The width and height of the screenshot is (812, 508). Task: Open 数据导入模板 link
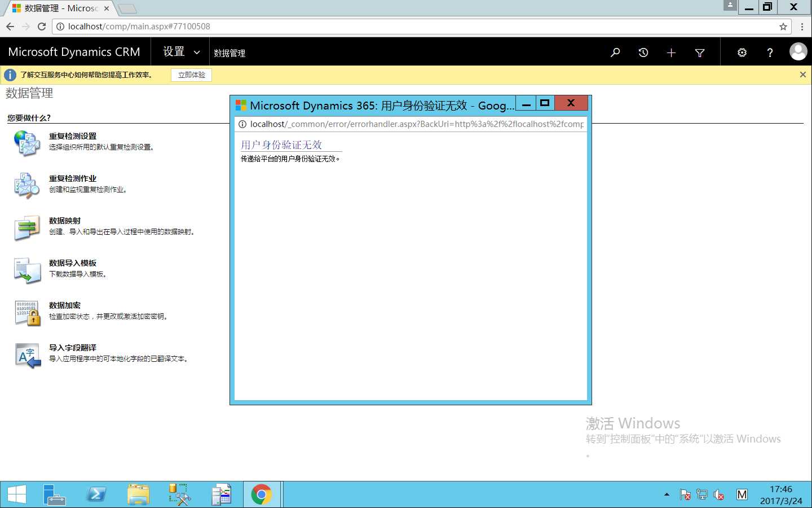point(73,263)
